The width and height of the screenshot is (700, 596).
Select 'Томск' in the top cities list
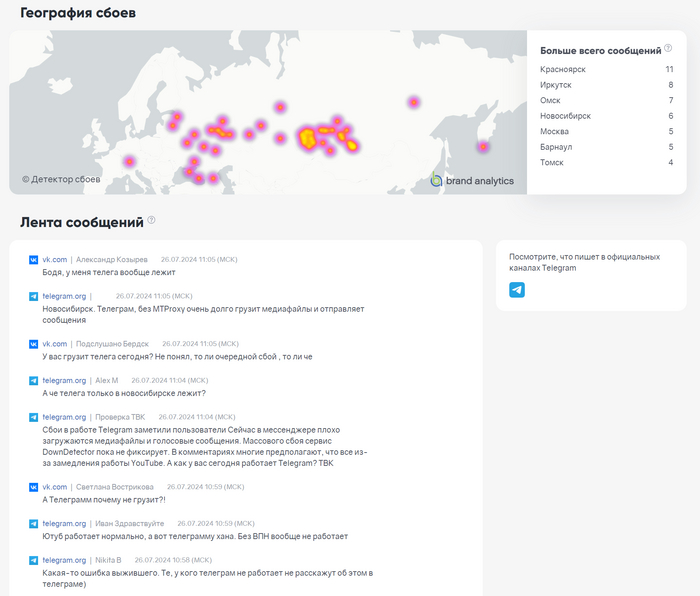552,163
